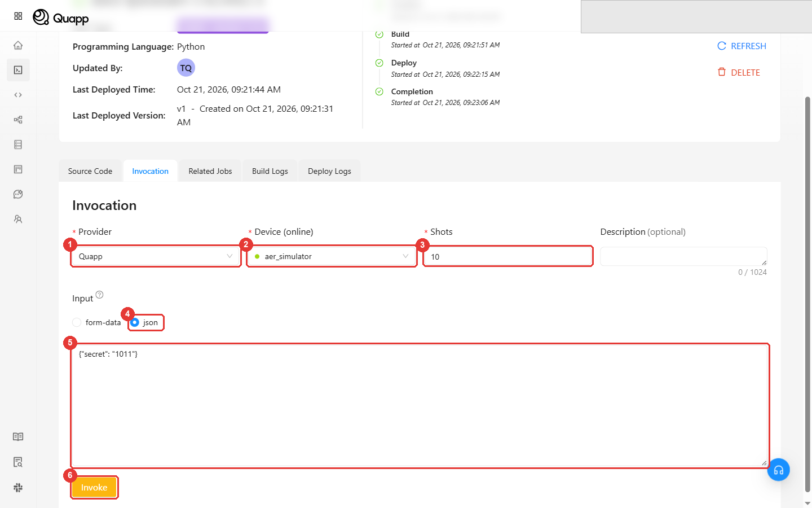The width and height of the screenshot is (812, 508).
Task: Open the user community sidebar icon
Action: (18, 219)
